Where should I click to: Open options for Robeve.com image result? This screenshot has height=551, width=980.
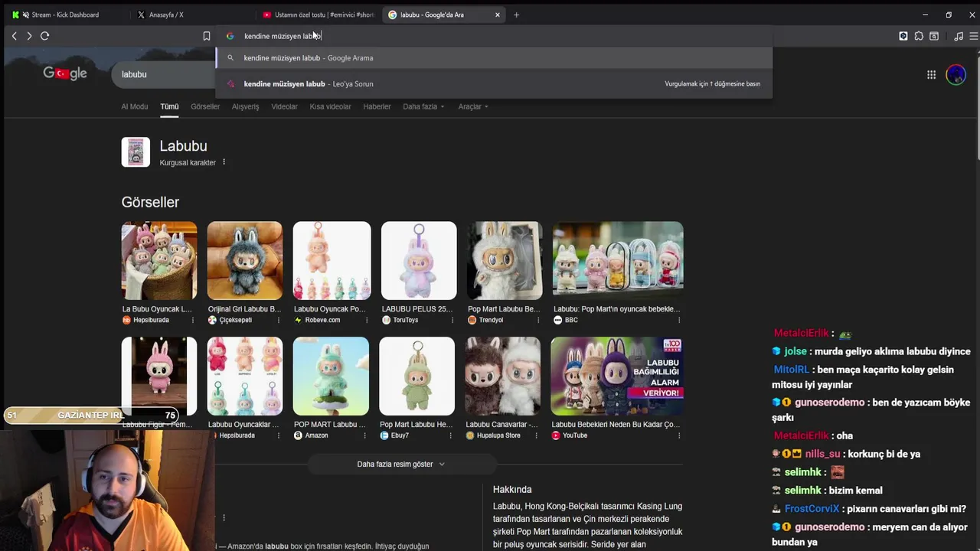pos(366,320)
